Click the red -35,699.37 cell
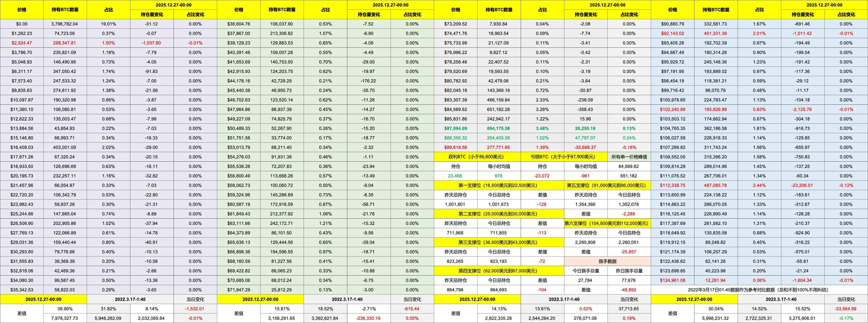The width and height of the screenshot is (868, 323). pyautogui.click(x=585, y=148)
